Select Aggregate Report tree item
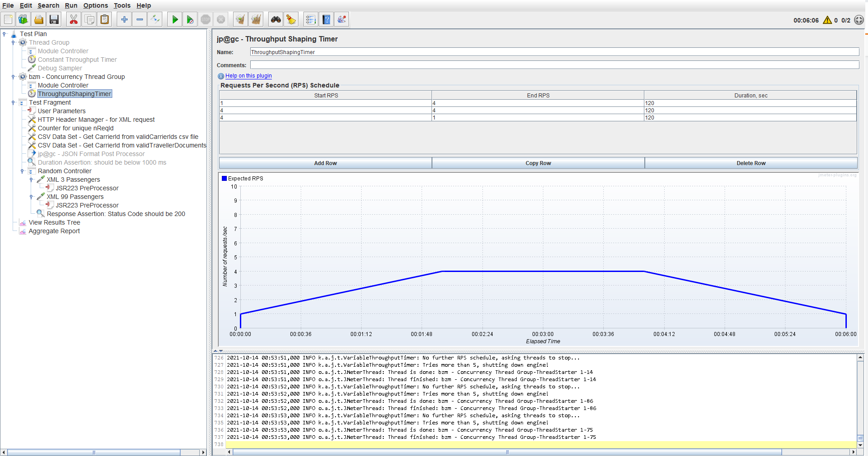 point(54,231)
